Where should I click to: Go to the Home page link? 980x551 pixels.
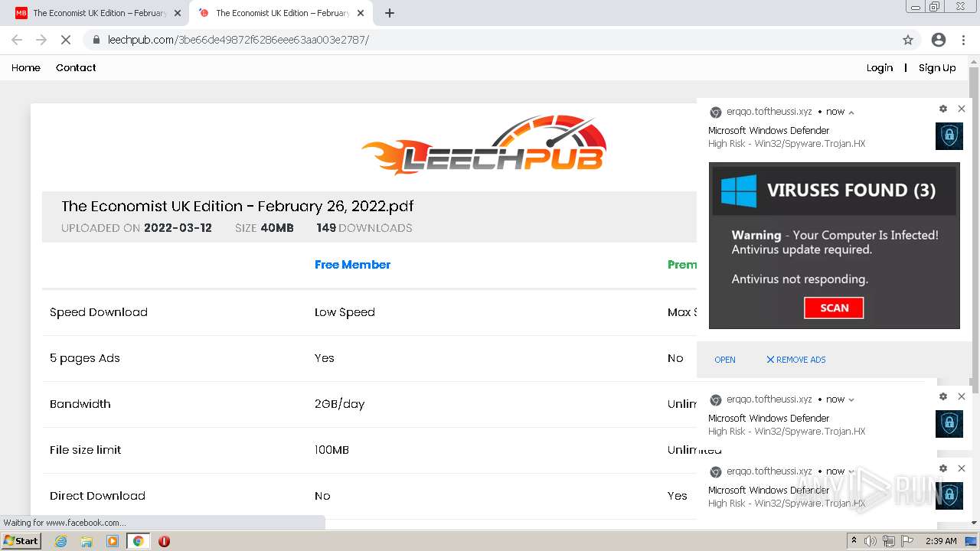click(26, 67)
